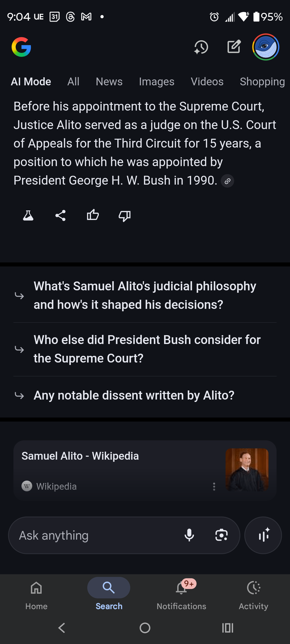Screen dimensions: 290x644
Task: Open AI Mode history icon
Action: 201,47
